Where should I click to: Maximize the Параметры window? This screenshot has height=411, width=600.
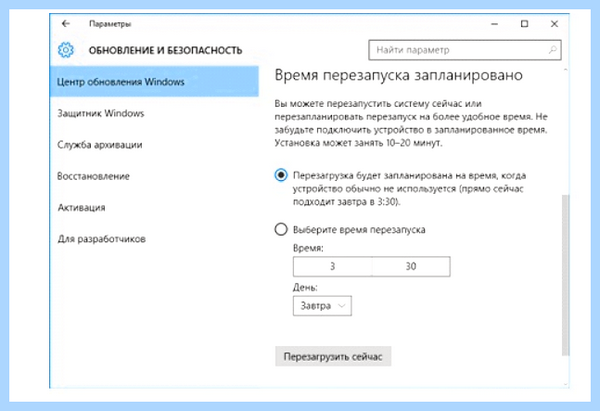pos(524,24)
